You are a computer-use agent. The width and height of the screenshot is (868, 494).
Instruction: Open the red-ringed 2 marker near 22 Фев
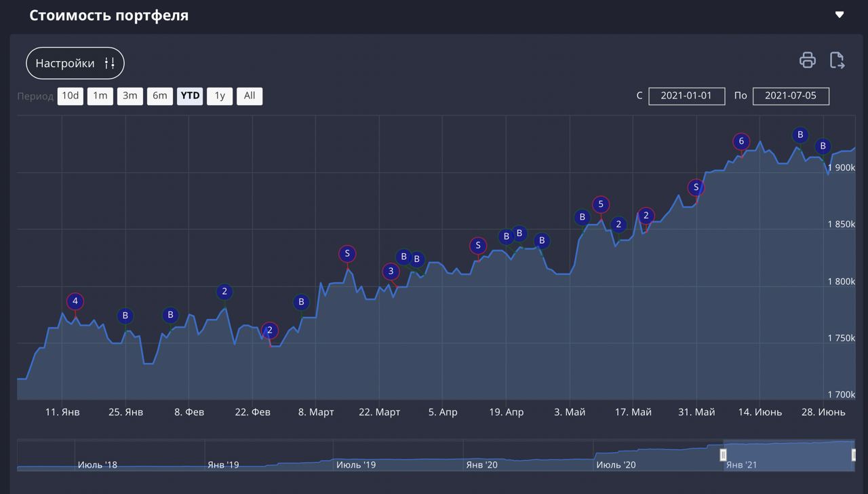pos(270,330)
